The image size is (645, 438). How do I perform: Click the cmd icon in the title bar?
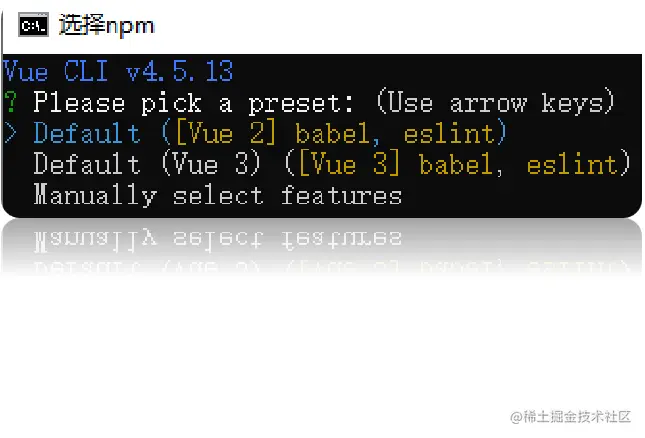pyautogui.click(x=35, y=25)
